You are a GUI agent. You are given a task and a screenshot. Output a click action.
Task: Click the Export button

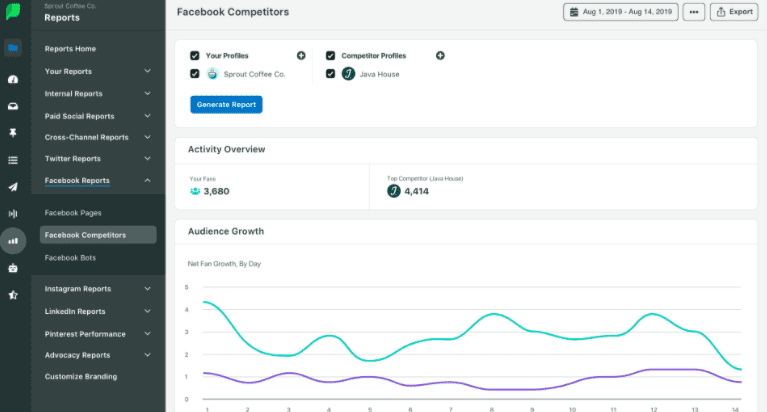[x=734, y=12]
